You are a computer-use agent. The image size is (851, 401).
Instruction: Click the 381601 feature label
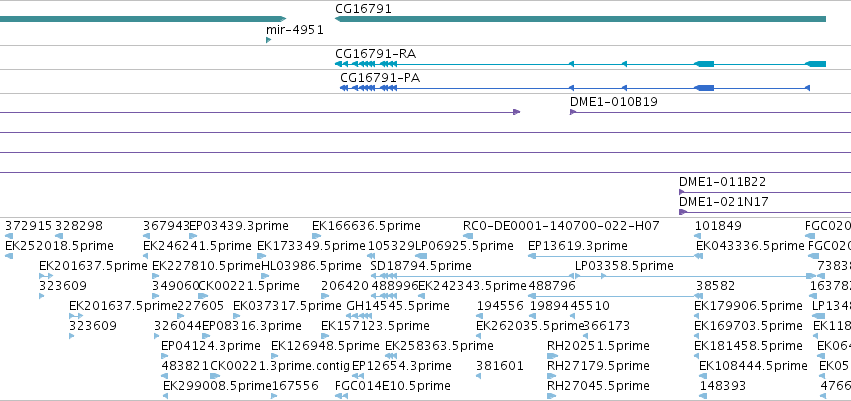(500, 366)
